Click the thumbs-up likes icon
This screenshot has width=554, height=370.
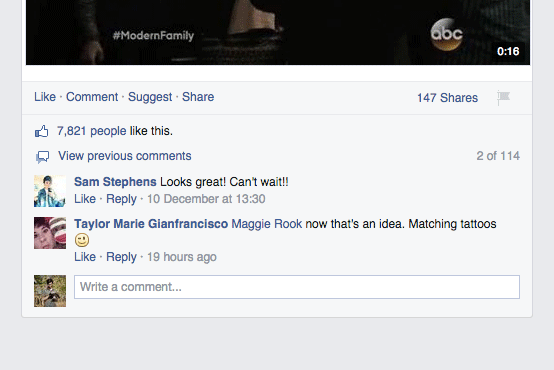41,131
